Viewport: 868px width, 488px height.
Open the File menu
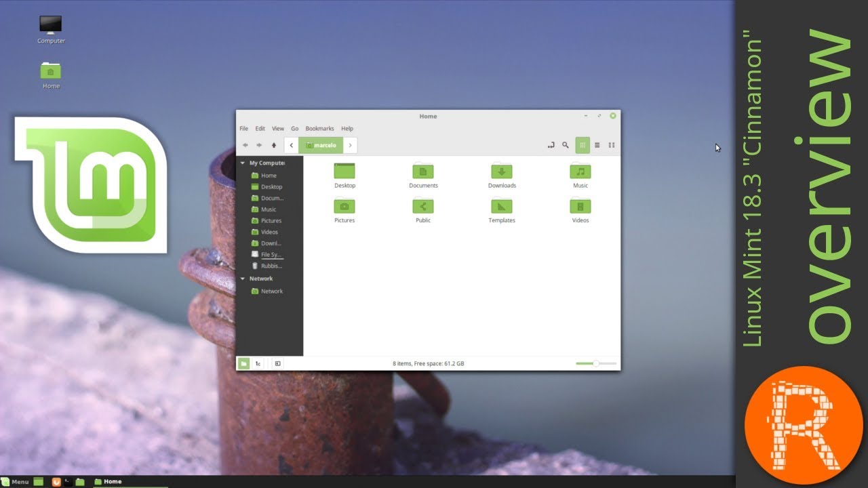pyautogui.click(x=244, y=128)
